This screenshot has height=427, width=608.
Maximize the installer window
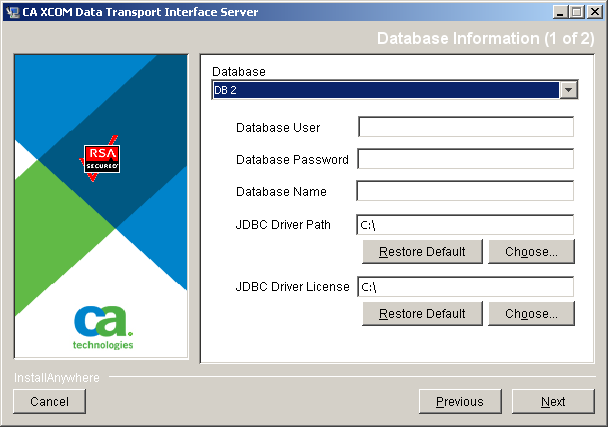[577, 12]
